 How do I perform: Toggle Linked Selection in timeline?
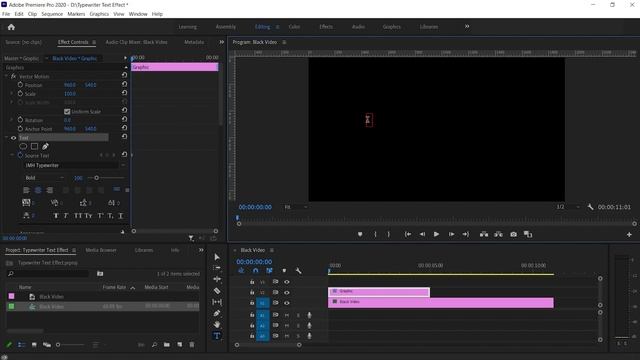pyautogui.click(x=269, y=271)
